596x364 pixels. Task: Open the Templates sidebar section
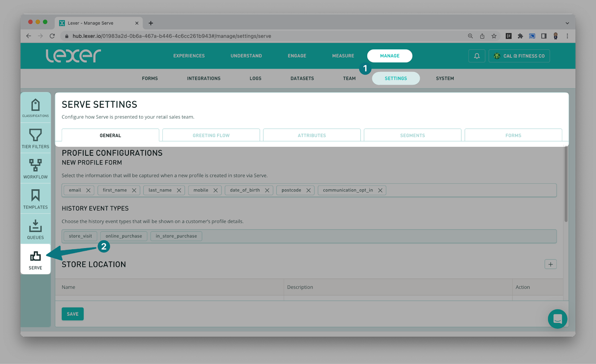click(x=35, y=198)
